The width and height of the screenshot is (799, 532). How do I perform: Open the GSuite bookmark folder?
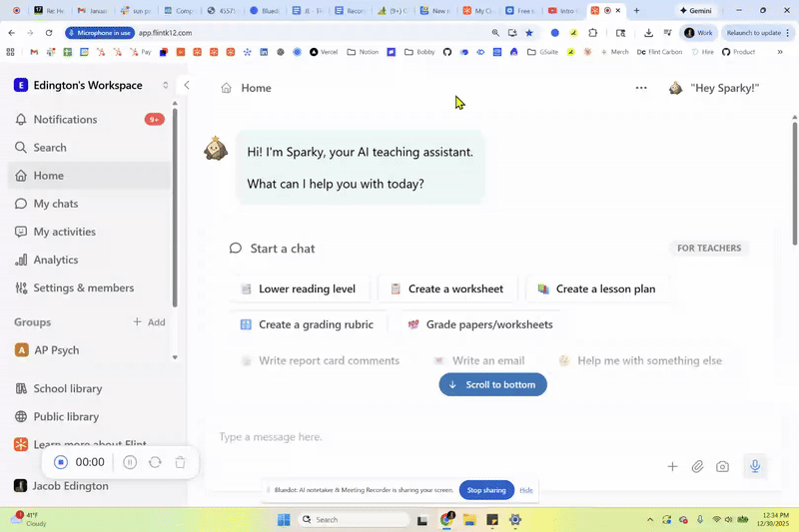click(542, 52)
